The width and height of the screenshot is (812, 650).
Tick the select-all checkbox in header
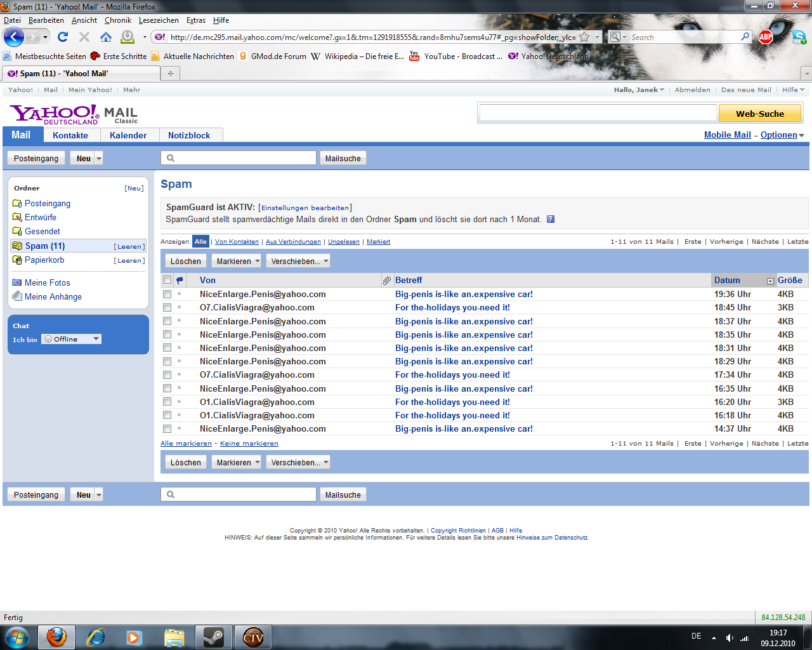coord(167,280)
